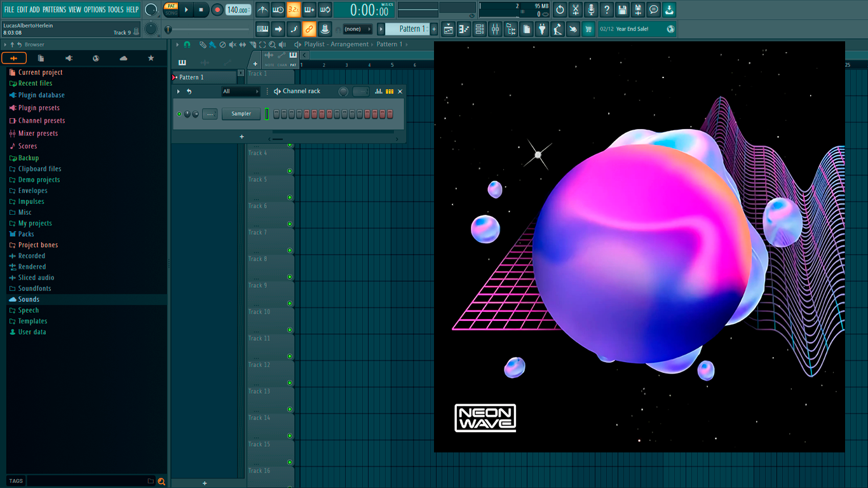The height and width of the screenshot is (488, 868).
Task: Toggle the first step of Sampler channel
Action: [276, 114]
